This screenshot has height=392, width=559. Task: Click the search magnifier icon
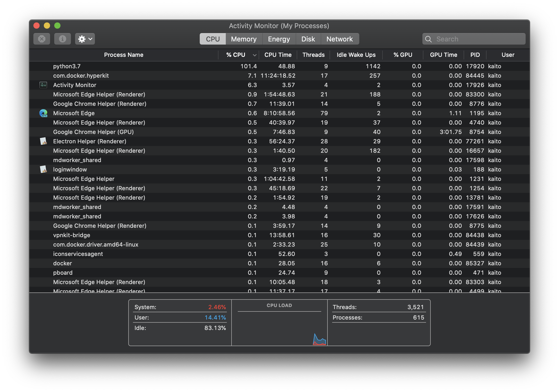428,39
